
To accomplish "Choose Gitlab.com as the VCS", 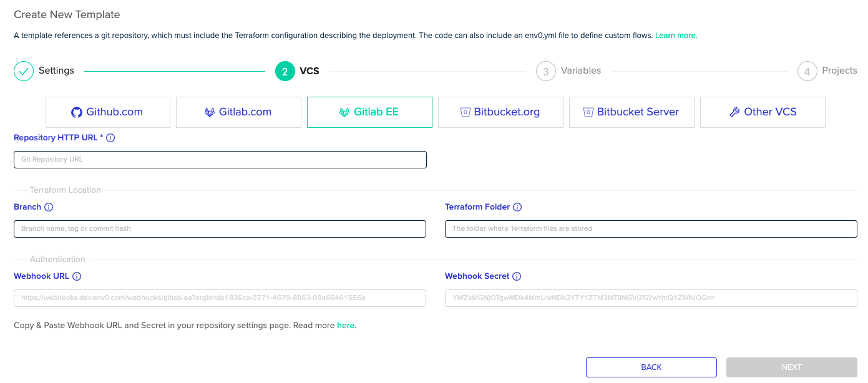I will (x=238, y=112).
